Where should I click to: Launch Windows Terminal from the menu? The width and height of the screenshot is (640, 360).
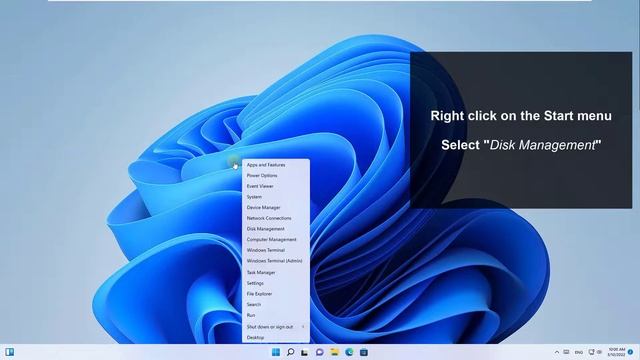pos(276,250)
